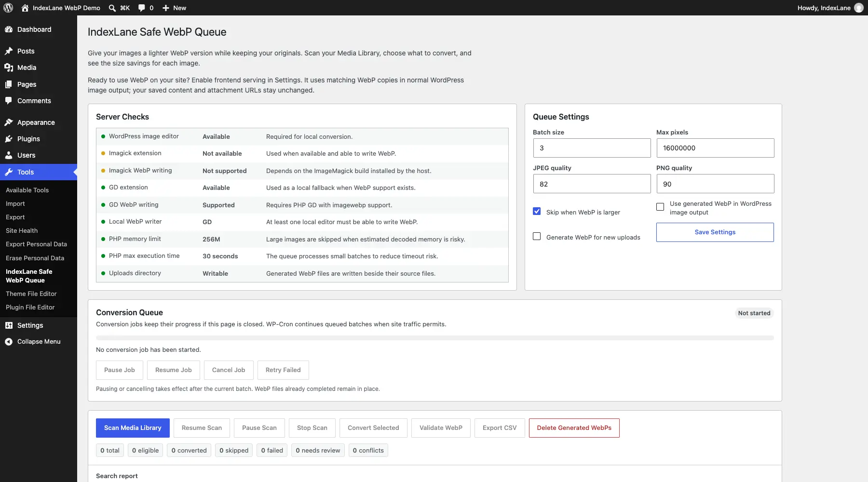
Task: Open the Dashboard menu item
Action: point(39,29)
